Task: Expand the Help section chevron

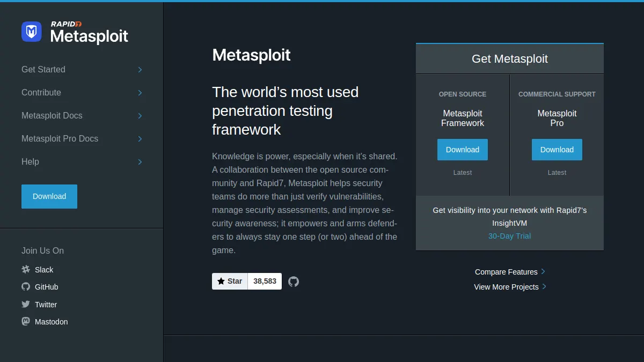Action: (140, 162)
